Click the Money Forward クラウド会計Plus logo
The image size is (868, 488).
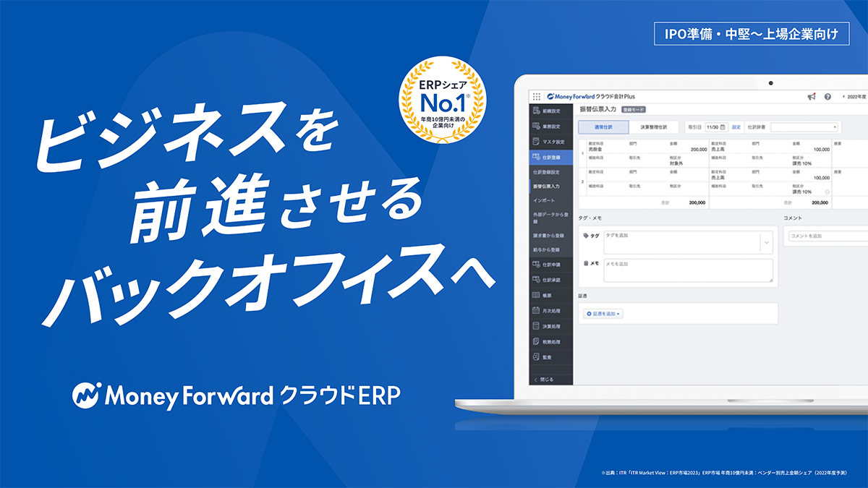click(x=592, y=96)
